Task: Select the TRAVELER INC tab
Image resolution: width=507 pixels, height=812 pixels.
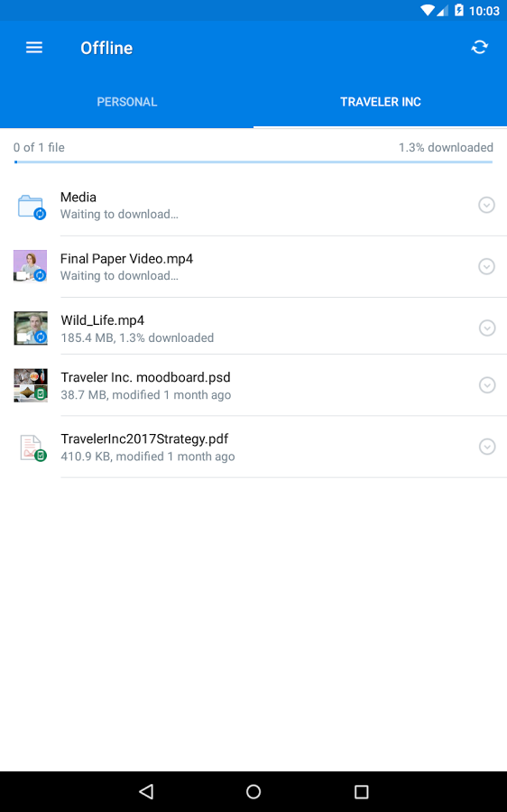Action: 380,102
